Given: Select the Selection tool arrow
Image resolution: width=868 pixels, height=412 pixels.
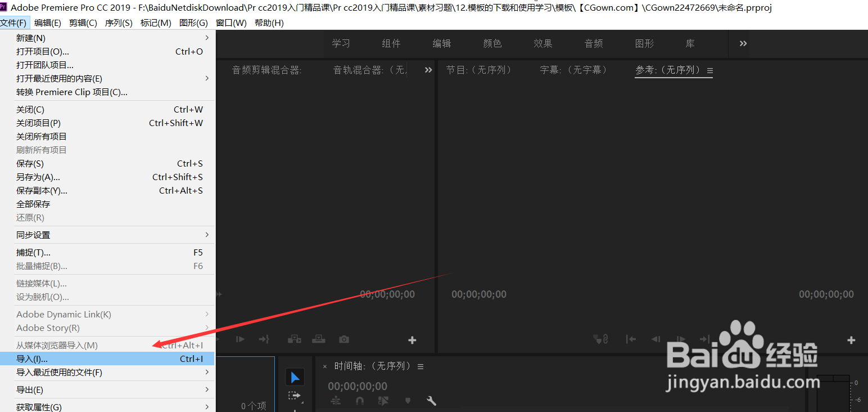Looking at the screenshot, I should point(295,378).
